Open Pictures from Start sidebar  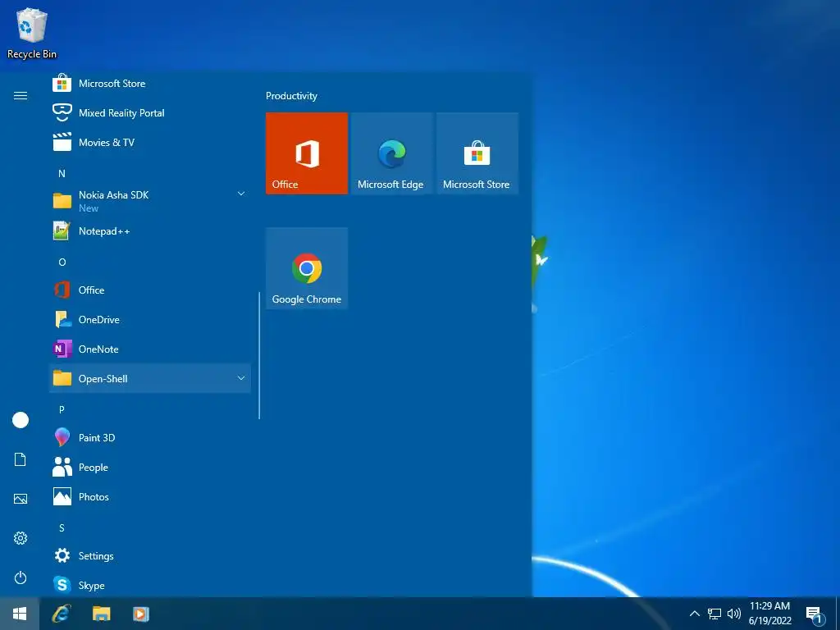coord(21,499)
